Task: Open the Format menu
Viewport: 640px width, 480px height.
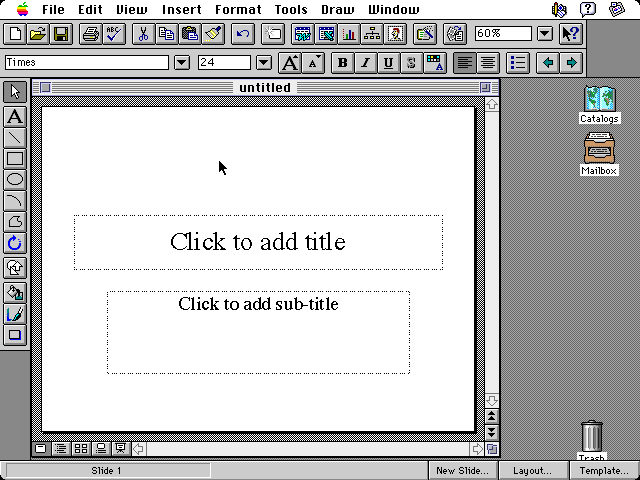Action: click(x=238, y=9)
